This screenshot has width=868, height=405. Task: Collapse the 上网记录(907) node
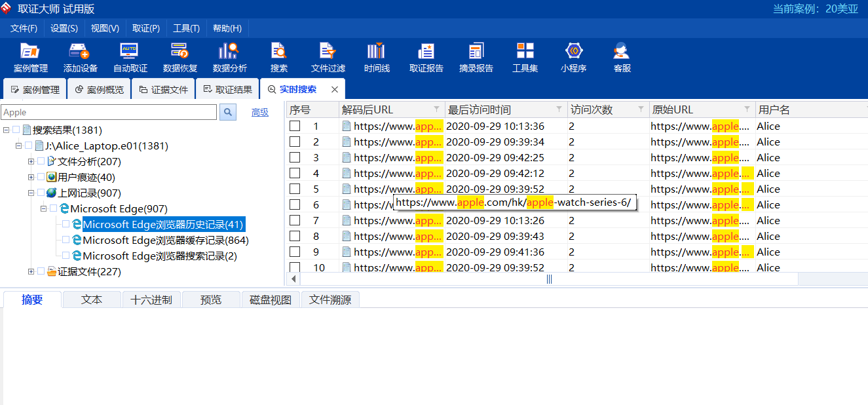tap(31, 193)
